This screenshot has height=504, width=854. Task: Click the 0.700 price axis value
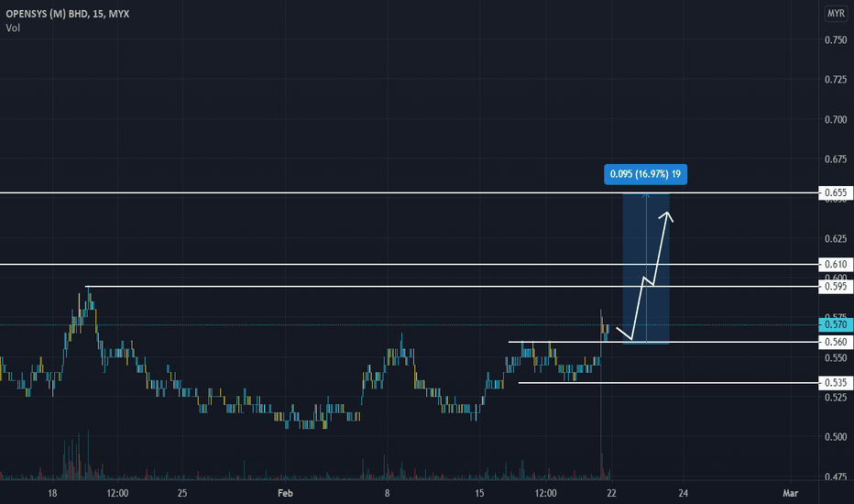(x=836, y=119)
